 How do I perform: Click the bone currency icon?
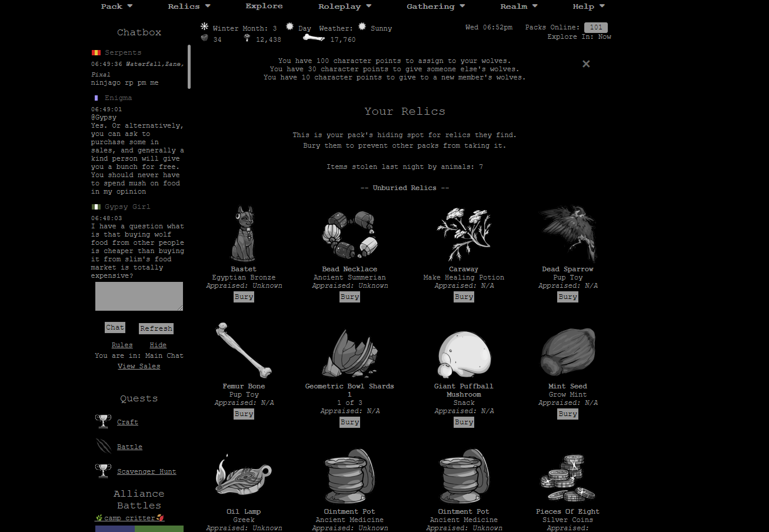tap(314, 38)
